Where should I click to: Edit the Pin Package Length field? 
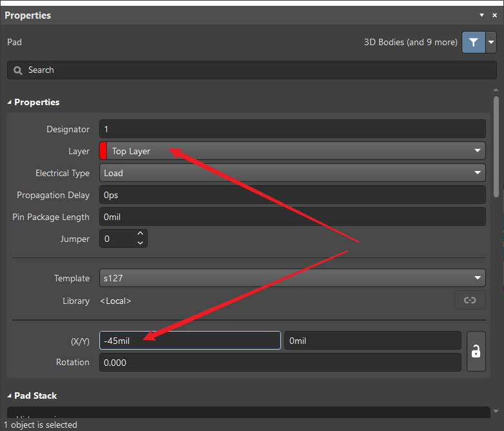pos(292,217)
